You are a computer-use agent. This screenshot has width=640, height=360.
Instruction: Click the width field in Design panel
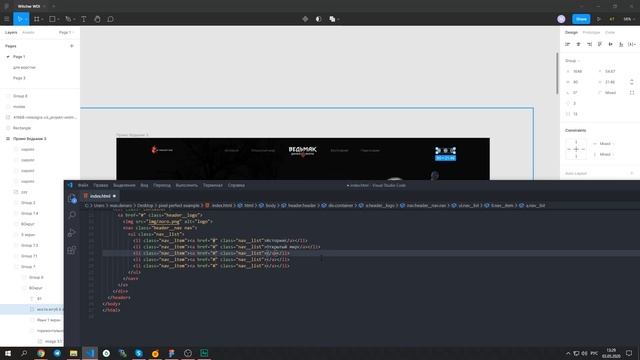click(576, 82)
